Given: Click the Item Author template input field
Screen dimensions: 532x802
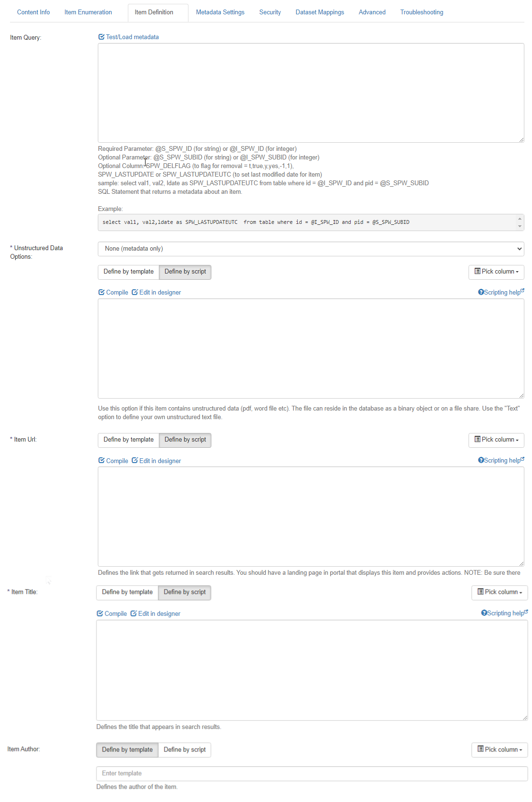Looking at the screenshot, I should point(312,773).
